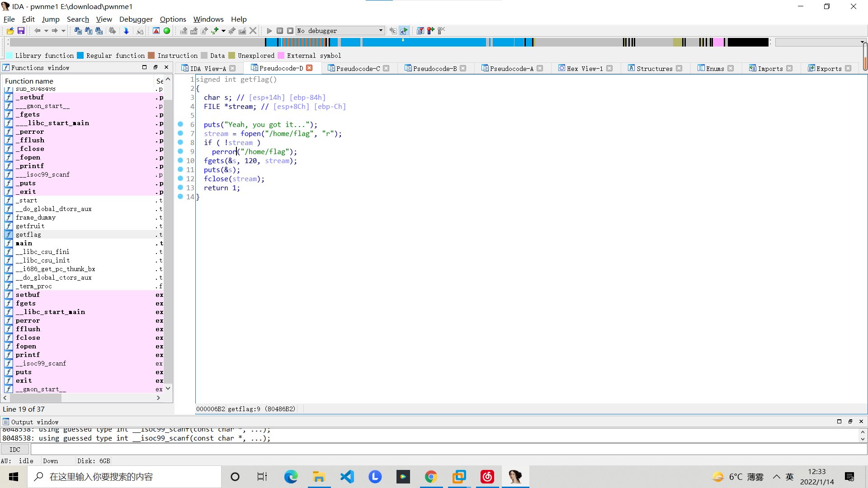Toggle breakpoint dot on line 12
The width and height of the screenshot is (868, 488).
pyautogui.click(x=180, y=178)
